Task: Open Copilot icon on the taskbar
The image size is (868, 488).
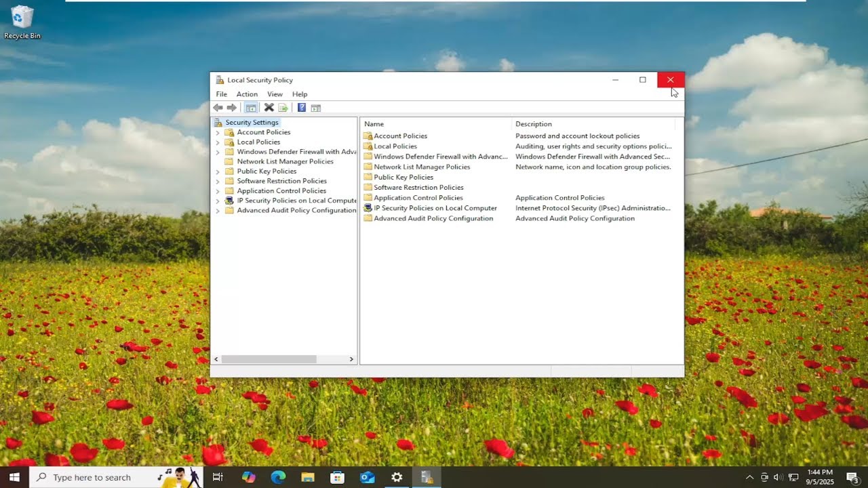Action: tap(249, 477)
